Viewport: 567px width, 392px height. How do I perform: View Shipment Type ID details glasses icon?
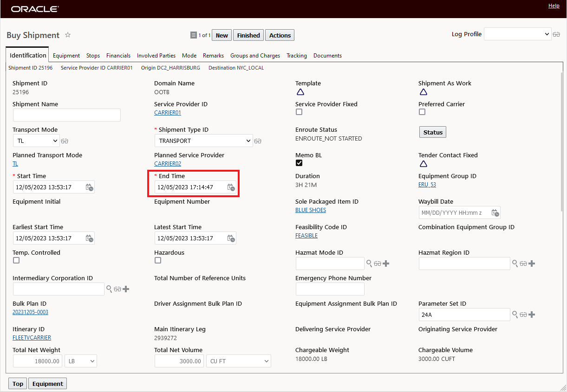click(x=258, y=141)
